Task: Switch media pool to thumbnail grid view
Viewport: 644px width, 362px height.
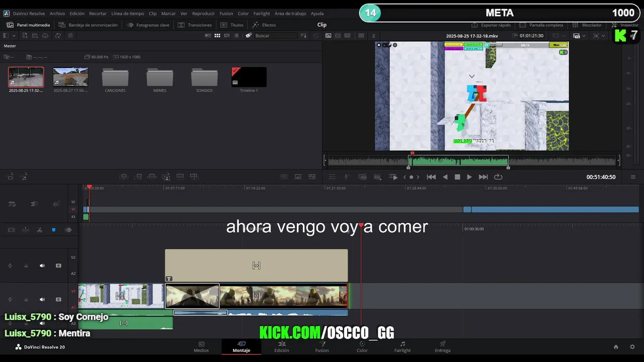Action: (217, 36)
